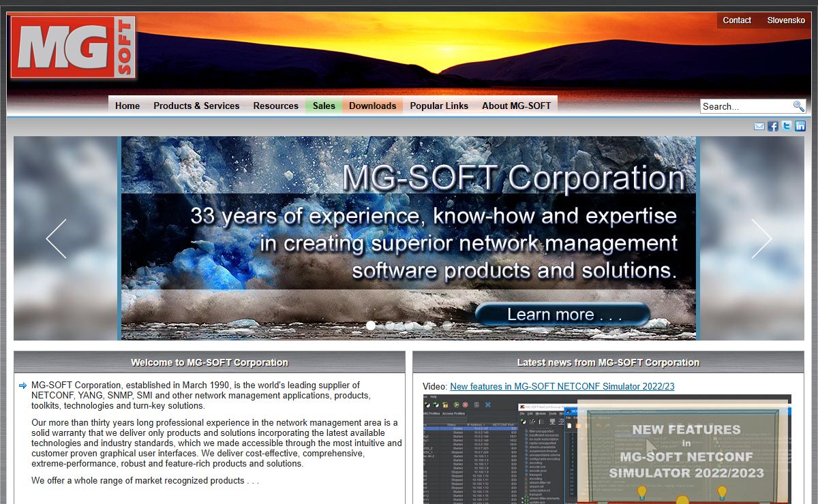This screenshot has height=504, width=818.
Task: Open Products & Services menu
Action: click(x=196, y=106)
